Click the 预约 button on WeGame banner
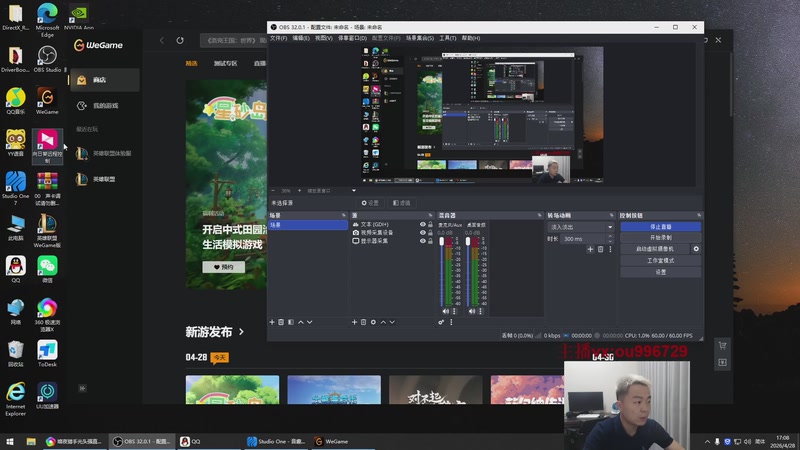800x450 pixels. point(223,267)
